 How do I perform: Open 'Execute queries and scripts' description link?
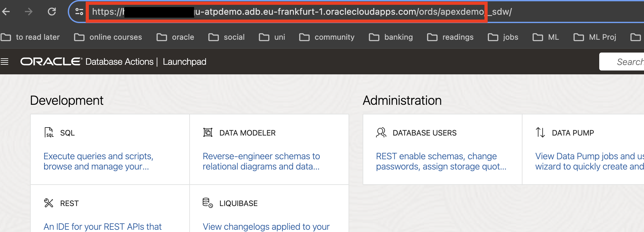(x=98, y=161)
